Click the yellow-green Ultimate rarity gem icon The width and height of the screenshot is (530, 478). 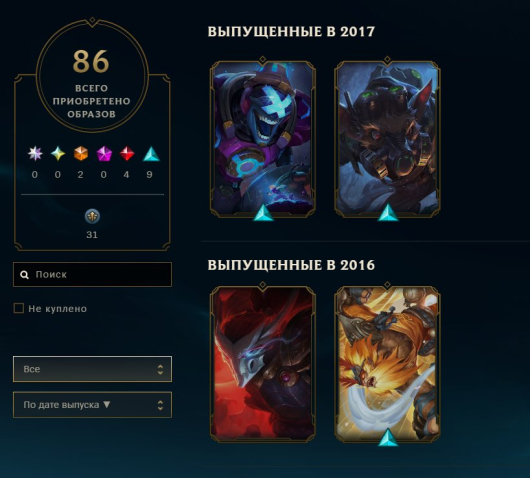coord(58,153)
